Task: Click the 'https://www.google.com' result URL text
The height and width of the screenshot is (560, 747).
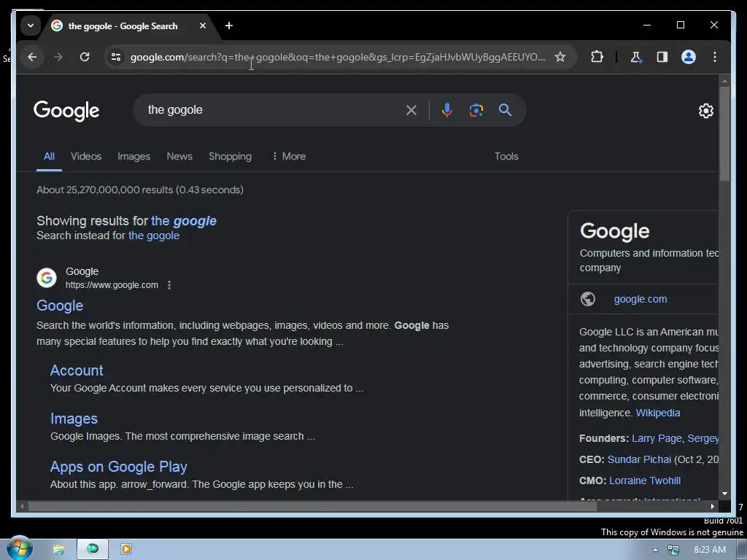Action: point(112,285)
